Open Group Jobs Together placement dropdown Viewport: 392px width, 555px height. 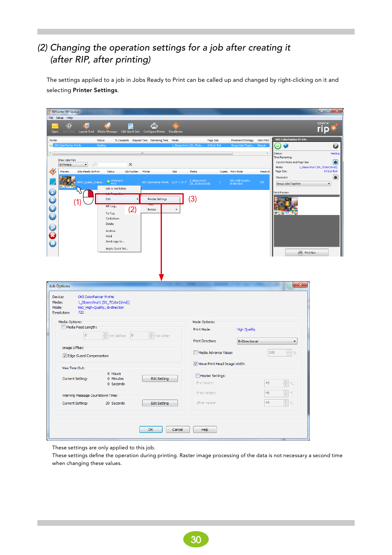pyautogui.click(x=303, y=184)
